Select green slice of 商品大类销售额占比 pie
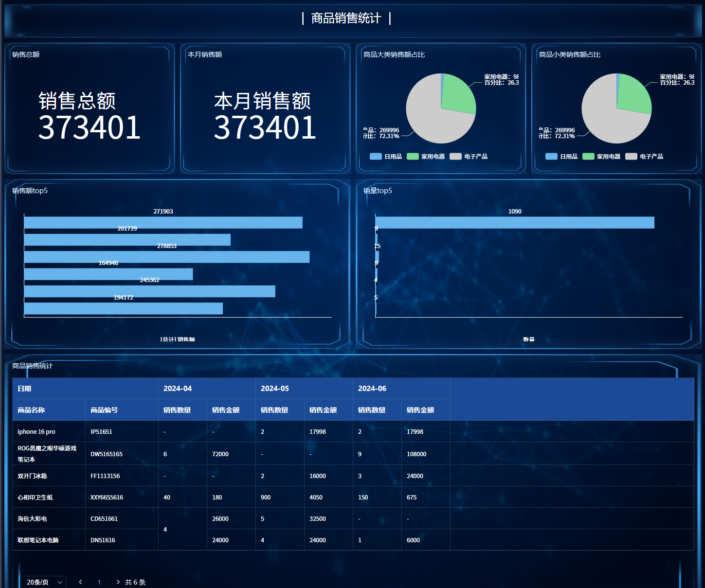The height and width of the screenshot is (588, 705). coord(457,93)
